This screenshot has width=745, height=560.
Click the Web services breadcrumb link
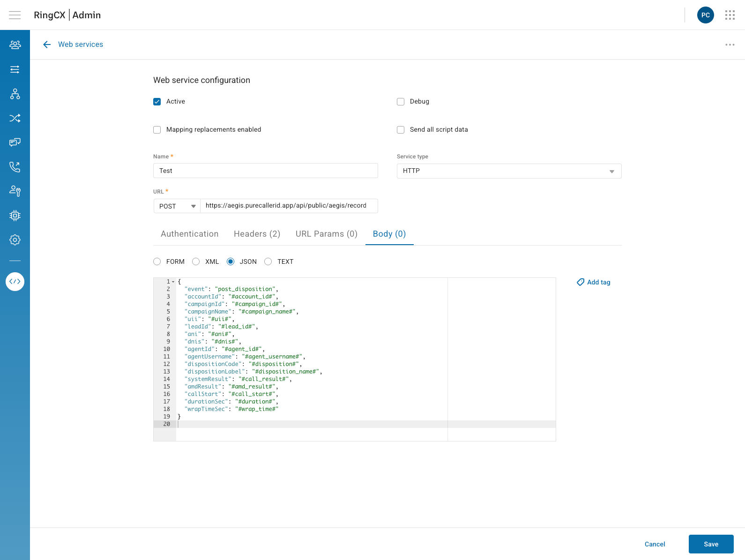pyautogui.click(x=81, y=45)
